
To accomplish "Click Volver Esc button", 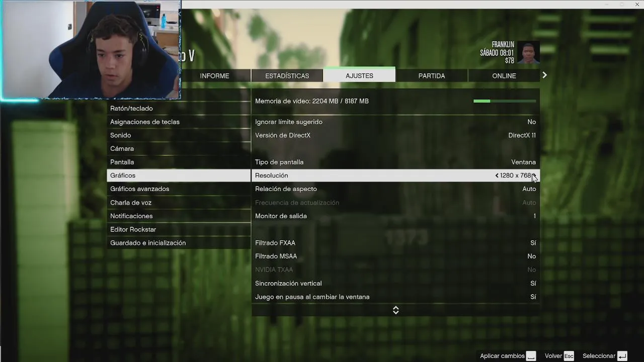I will (x=559, y=356).
